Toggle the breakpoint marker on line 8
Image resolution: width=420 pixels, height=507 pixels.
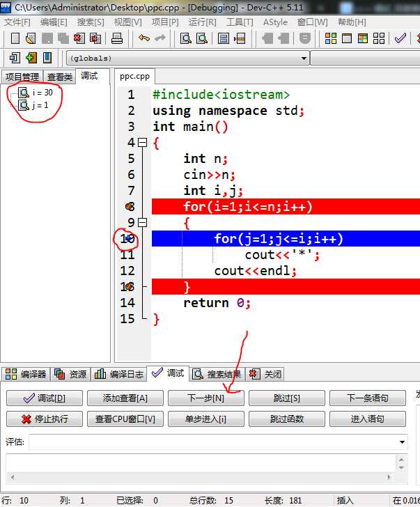point(130,206)
